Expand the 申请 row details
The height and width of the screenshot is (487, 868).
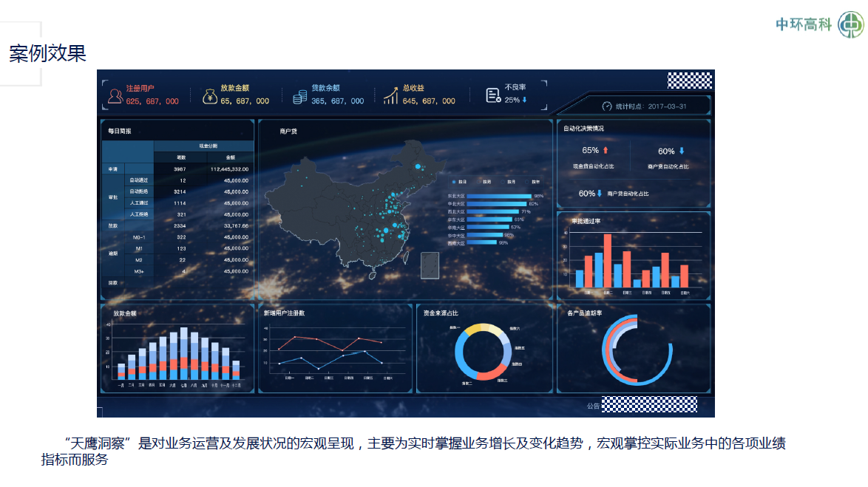click(112, 168)
